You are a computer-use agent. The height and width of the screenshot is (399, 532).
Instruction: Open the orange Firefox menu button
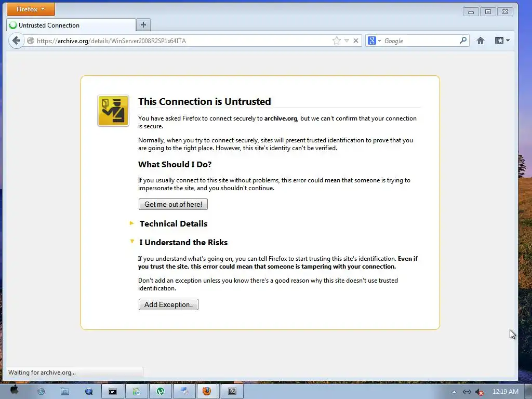click(x=31, y=9)
